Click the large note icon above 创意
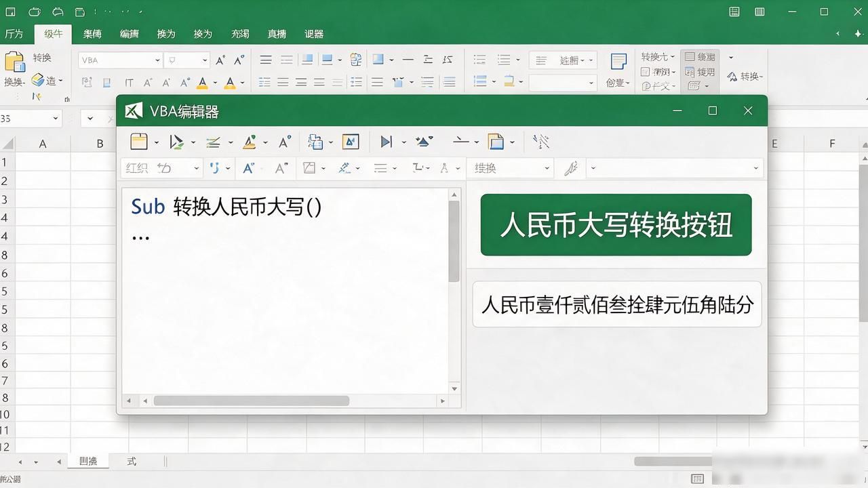This screenshot has width=868, height=488. click(618, 62)
